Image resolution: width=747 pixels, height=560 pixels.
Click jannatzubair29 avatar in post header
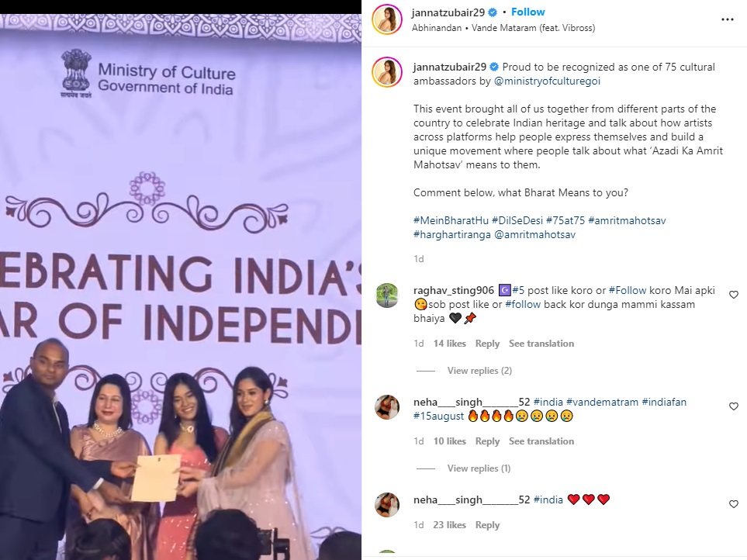(387, 19)
